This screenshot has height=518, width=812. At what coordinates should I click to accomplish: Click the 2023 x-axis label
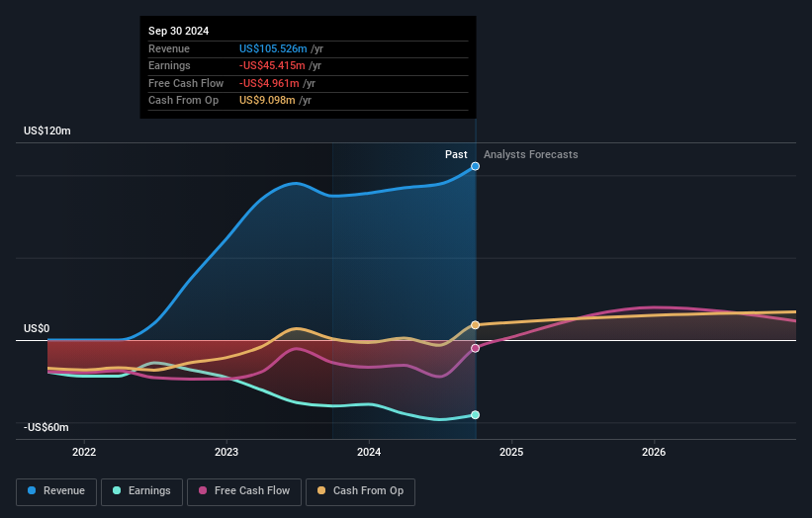(226, 453)
